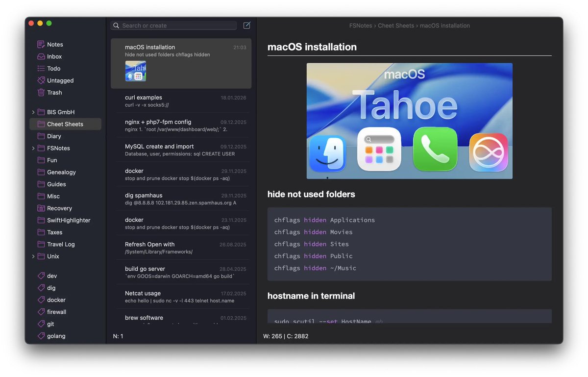Click the Recovery locked folder icon
This screenshot has height=377, width=588.
[x=41, y=208]
